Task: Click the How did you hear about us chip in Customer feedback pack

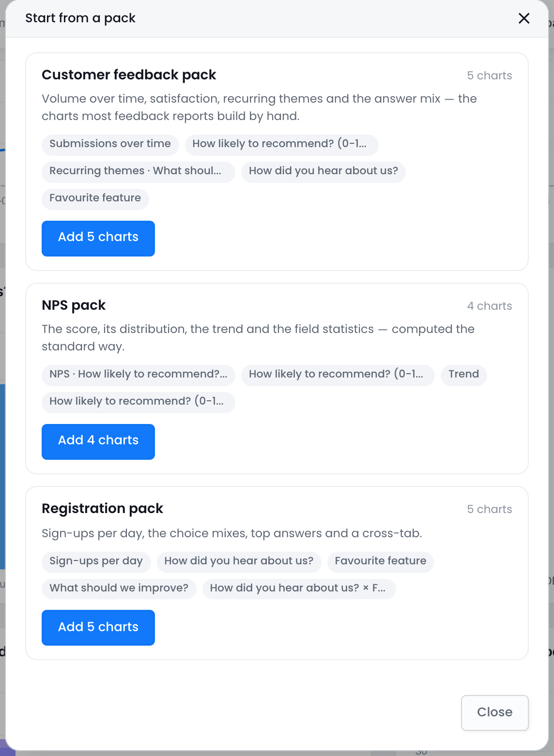Action: (x=323, y=171)
